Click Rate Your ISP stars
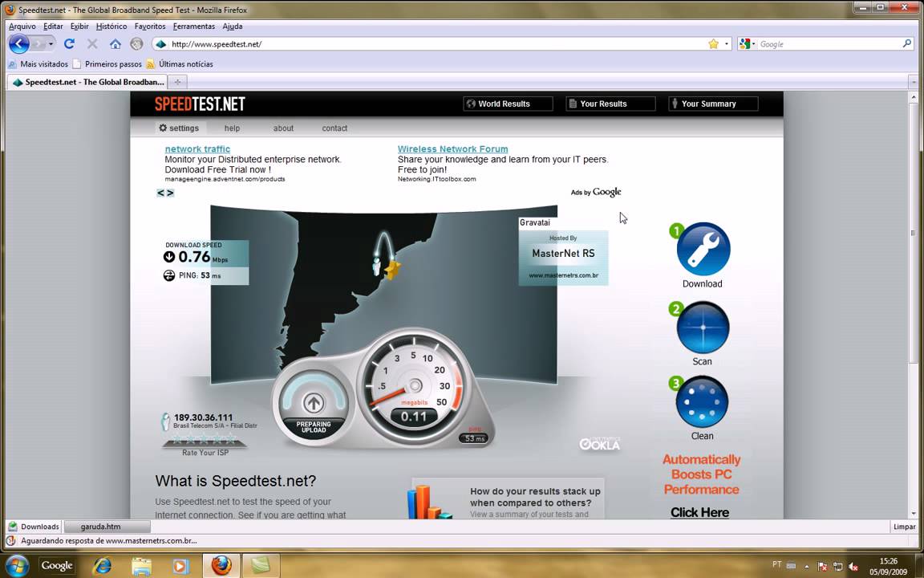Viewport: 924px width, 578px height. (205, 439)
